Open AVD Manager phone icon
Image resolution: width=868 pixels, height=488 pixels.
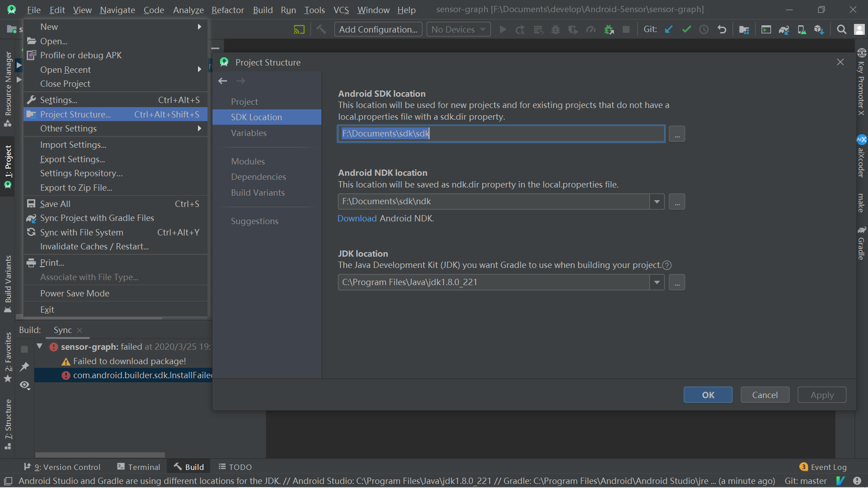802,29
